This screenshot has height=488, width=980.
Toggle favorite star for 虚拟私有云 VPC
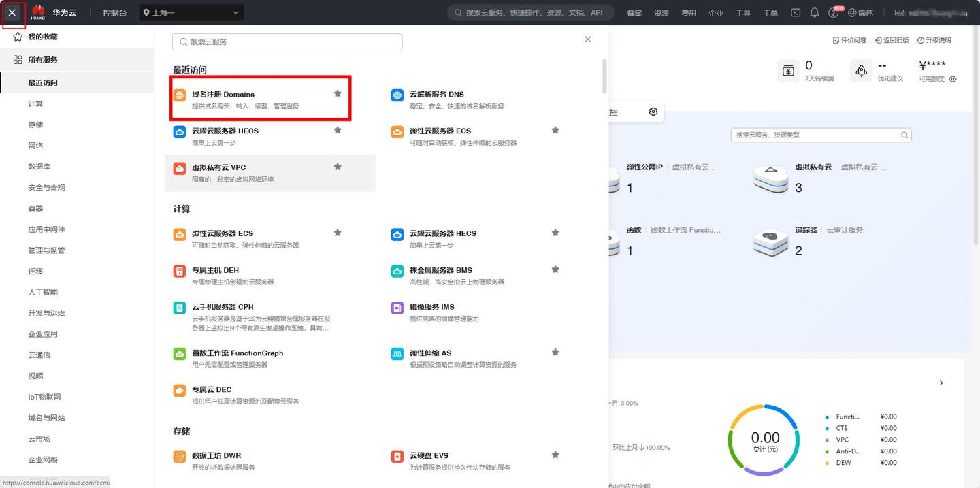pos(338,167)
